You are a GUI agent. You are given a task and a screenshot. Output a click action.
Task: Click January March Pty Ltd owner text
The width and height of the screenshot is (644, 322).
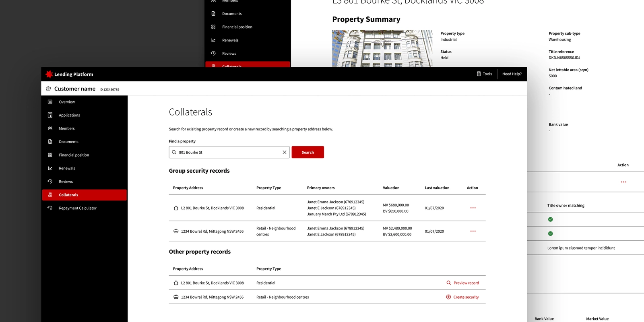(x=336, y=214)
